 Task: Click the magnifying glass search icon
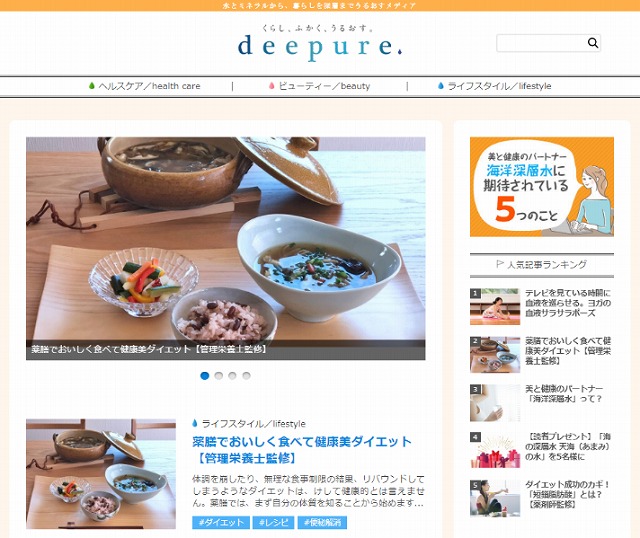(x=593, y=43)
